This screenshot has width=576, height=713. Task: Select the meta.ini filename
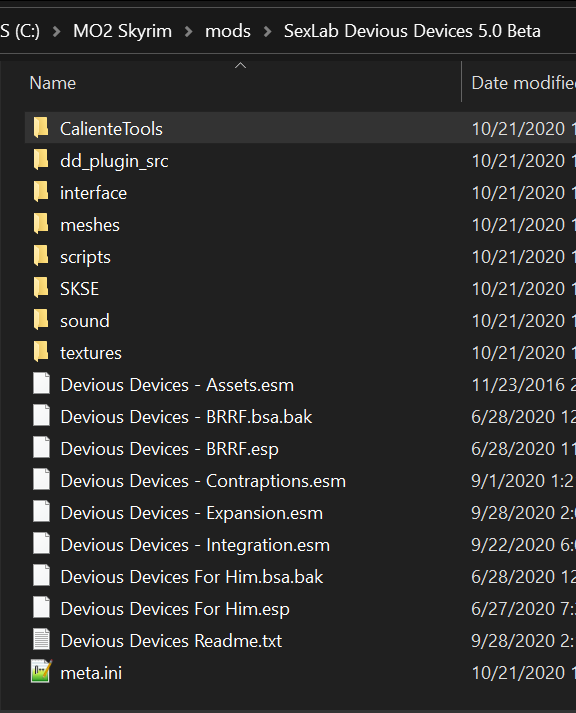91,673
